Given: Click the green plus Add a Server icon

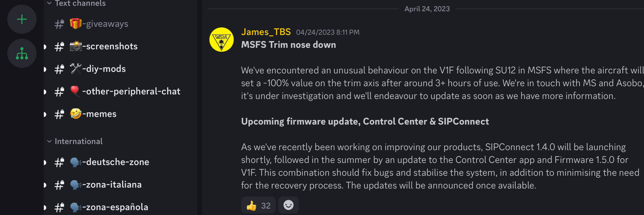Looking at the screenshot, I should click(22, 19).
